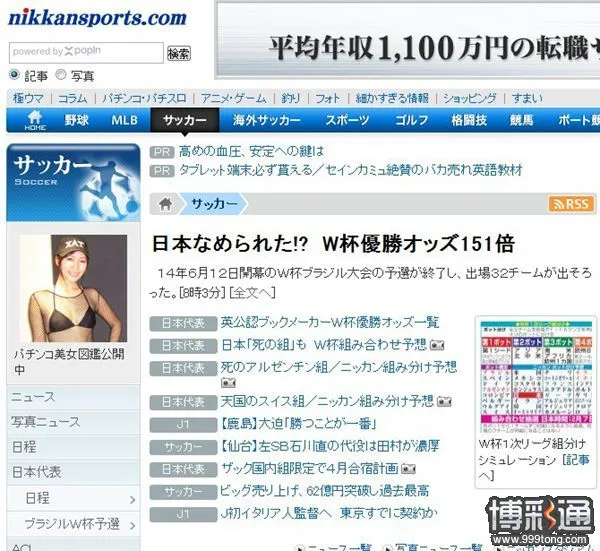600x551 pixels.
Task: Open the orange RSS feed button
Action: point(572,204)
